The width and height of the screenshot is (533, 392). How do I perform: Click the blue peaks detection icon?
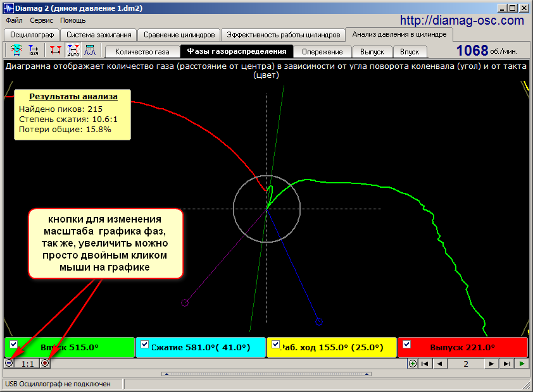(90, 51)
